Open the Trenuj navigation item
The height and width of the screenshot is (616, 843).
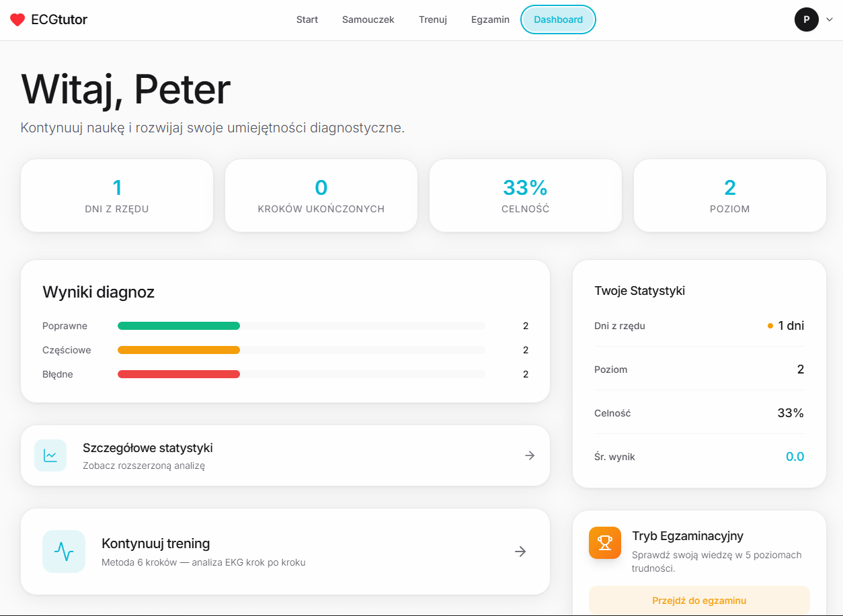coord(433,19)
